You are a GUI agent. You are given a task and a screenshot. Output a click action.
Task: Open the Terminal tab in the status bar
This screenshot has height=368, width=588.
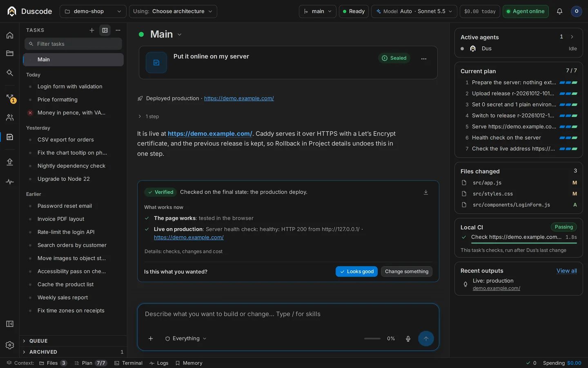coord(128,363)
